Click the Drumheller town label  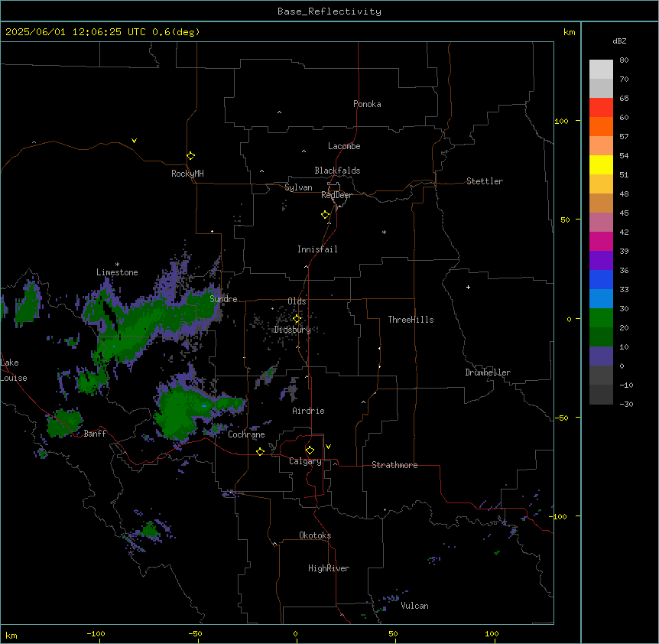[x=488, y=372]
